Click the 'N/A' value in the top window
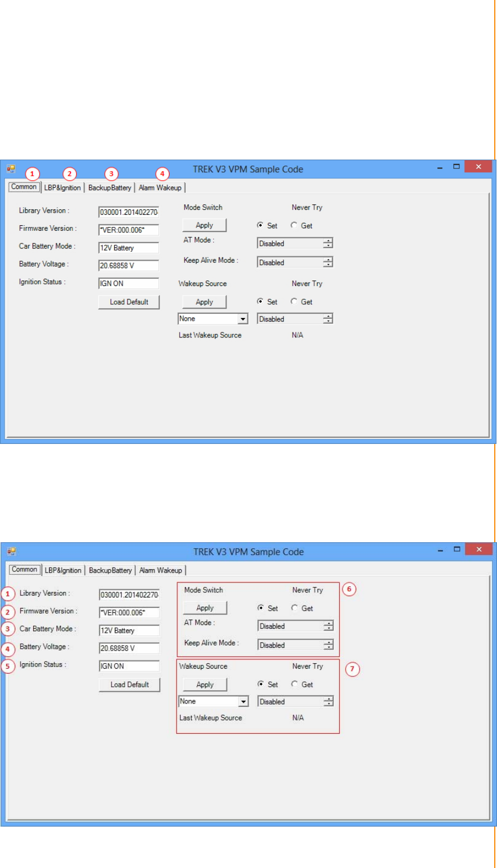Image resolution: width=497 pixels, height=868 pixels. (297, 335)
